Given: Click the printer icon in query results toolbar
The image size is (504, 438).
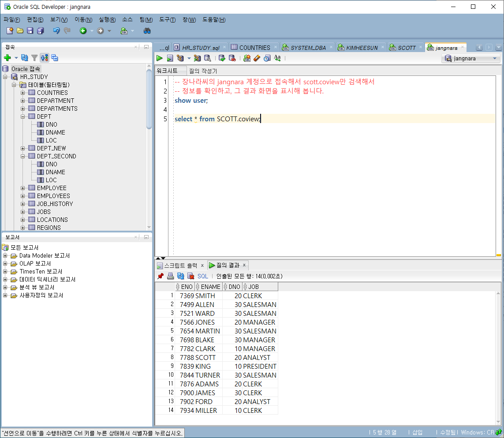Looking at the screenshot, I should [170, 276].
